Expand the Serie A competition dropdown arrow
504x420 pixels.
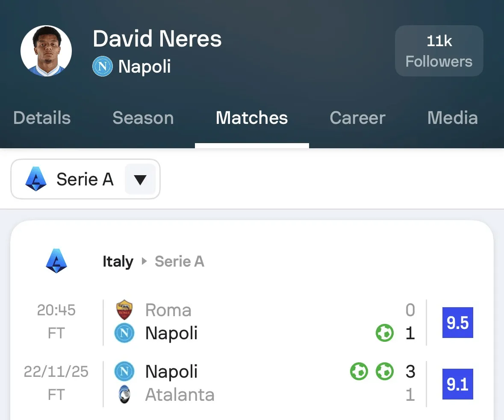click(x=140, y=179)
